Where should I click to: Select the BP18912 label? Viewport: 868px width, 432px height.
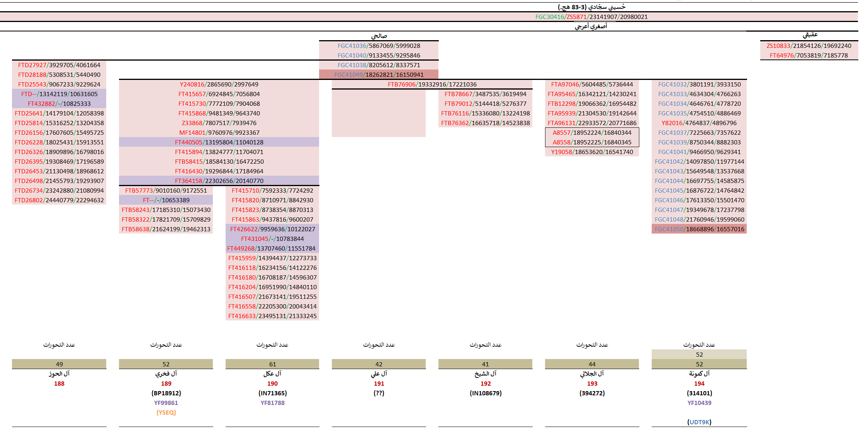tap(166, 393)
